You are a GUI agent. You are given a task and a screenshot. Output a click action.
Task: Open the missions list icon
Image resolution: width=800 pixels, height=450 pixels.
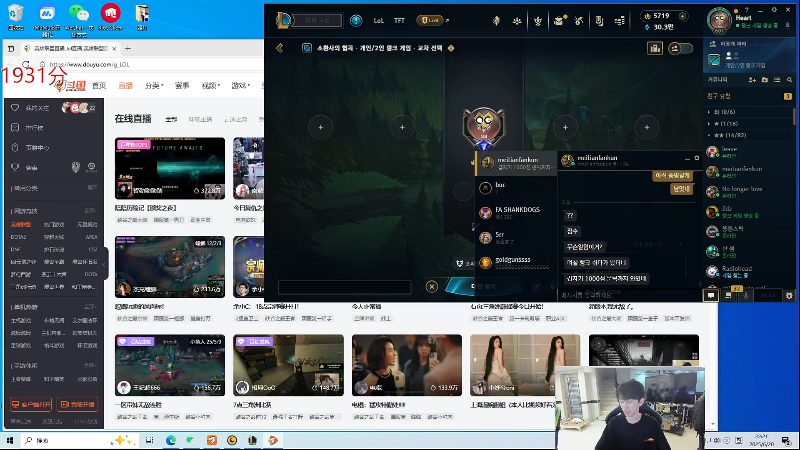coord(619,21)
